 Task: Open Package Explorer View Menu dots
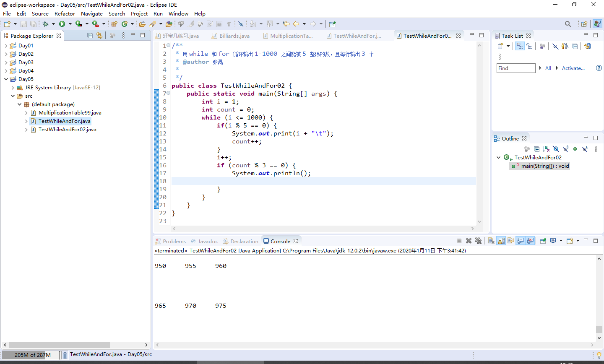123,36
